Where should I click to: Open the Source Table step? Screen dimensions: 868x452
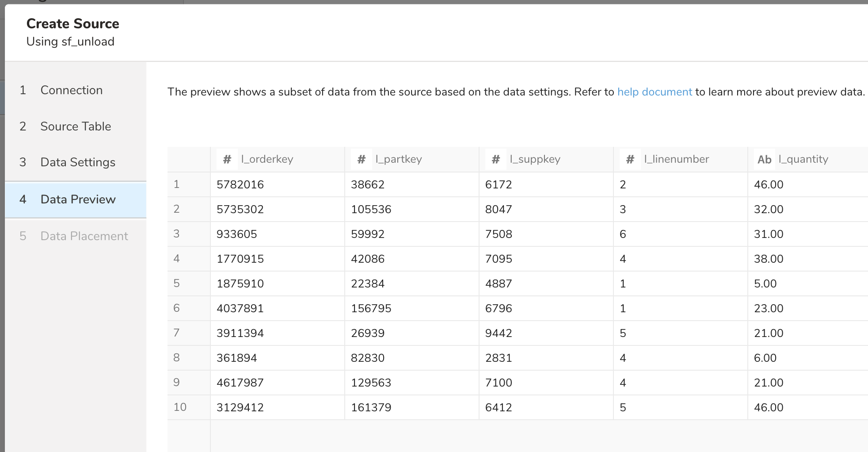[x=76, y=126]
